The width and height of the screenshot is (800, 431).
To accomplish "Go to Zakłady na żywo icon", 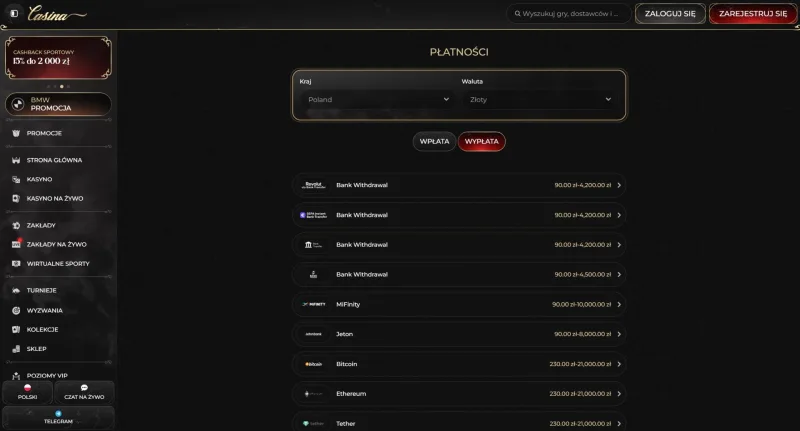I will (16, 244).
